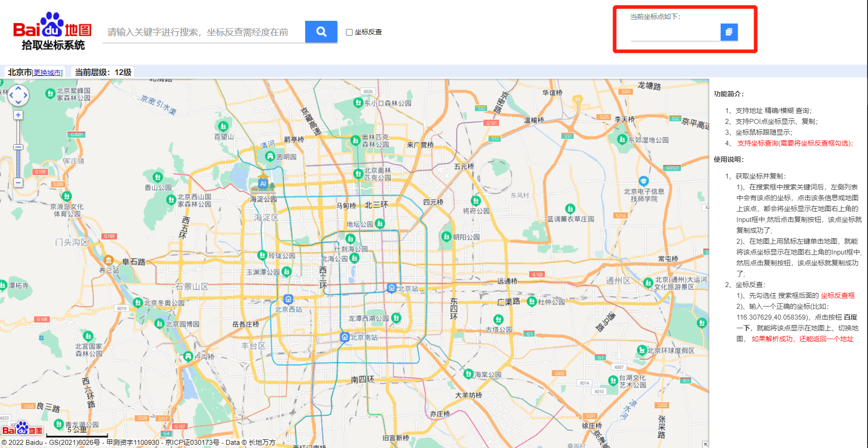Open the Baidu 地图 logo on the map corner
The height and width of the screenshot is (448, 868).
[x=22, y=428]
